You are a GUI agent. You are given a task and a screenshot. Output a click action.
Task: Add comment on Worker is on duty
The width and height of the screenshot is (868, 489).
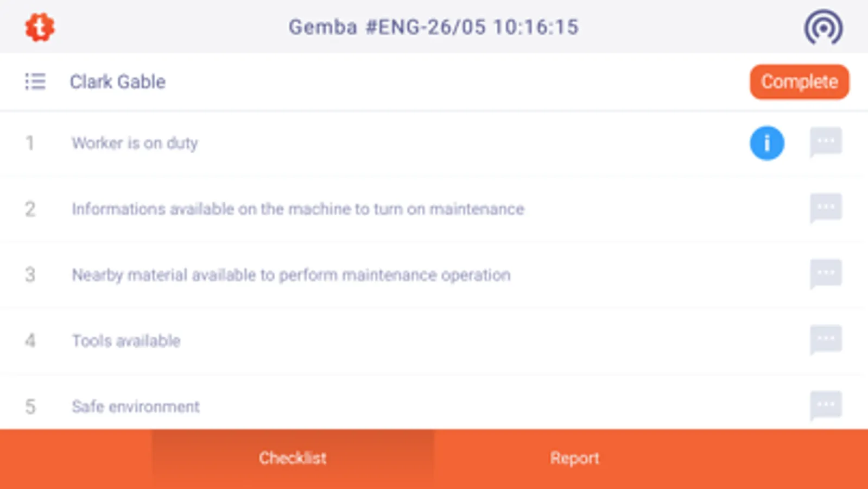point(825,142)
